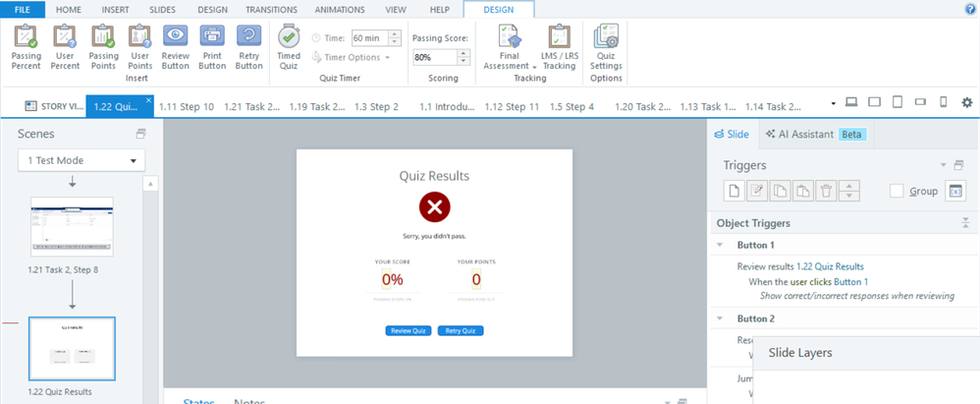Click the 'user clicks' trigger event link

tap(811, 281)
